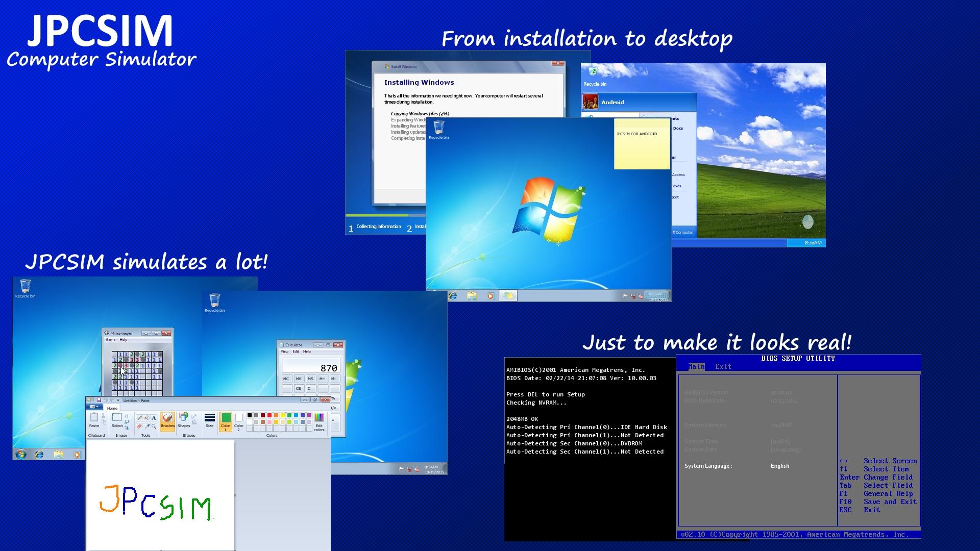Select the Magnifier tool in Paint
980x551 pixels.
click(x=154, y=427)
